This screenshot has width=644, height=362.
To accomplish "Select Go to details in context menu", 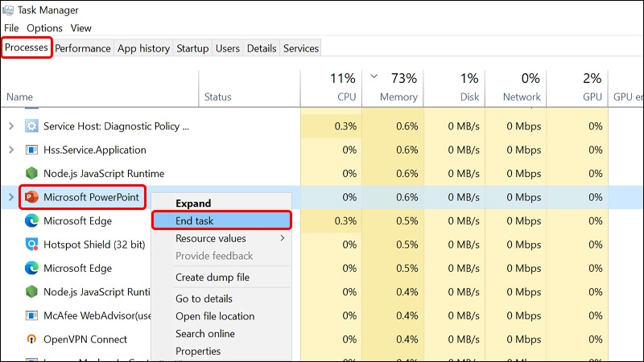I will pos(204,298).
